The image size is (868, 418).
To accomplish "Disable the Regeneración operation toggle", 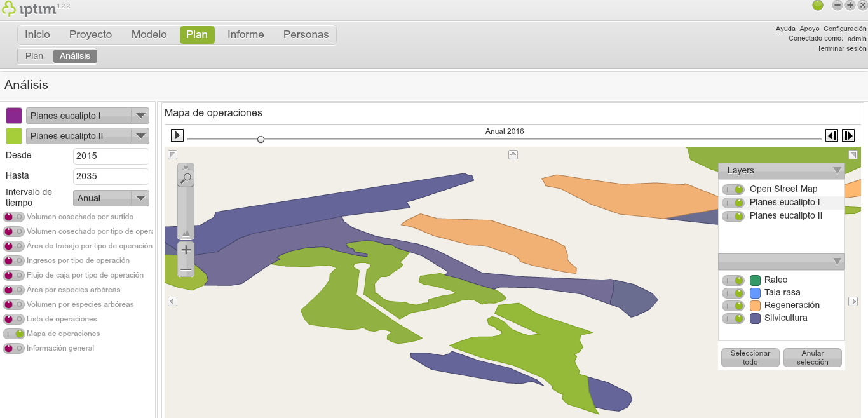I will pos(733,306).
